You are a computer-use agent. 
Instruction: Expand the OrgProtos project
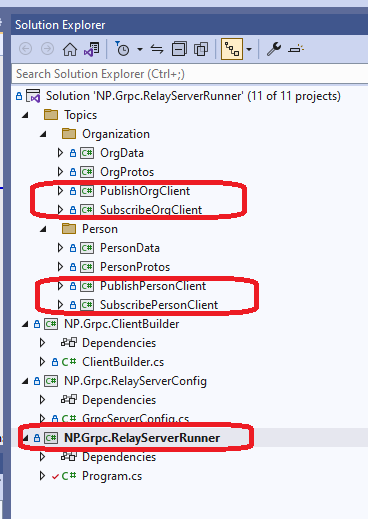tap(60, 172)
